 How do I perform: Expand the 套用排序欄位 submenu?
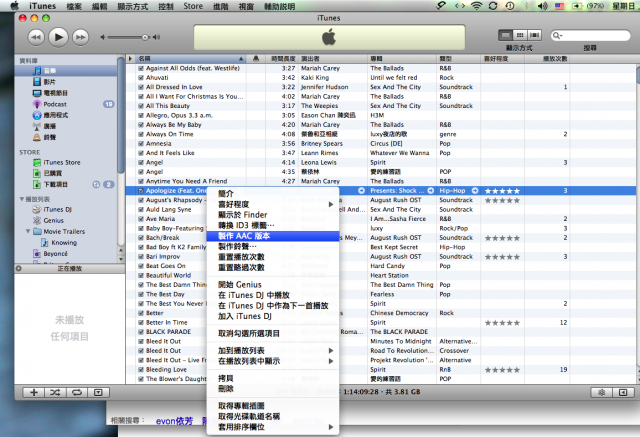273,427
